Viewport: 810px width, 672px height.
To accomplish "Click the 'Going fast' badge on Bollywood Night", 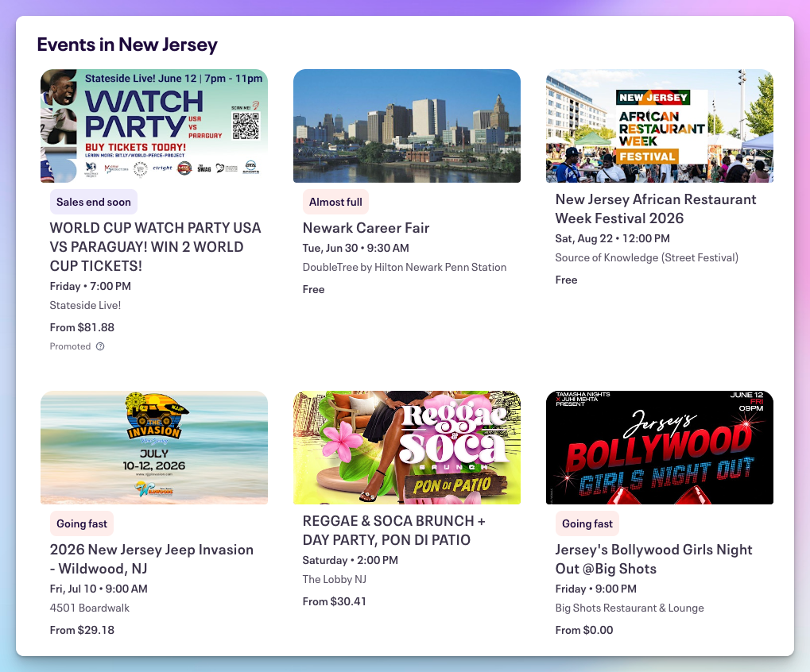I will 587,523.
